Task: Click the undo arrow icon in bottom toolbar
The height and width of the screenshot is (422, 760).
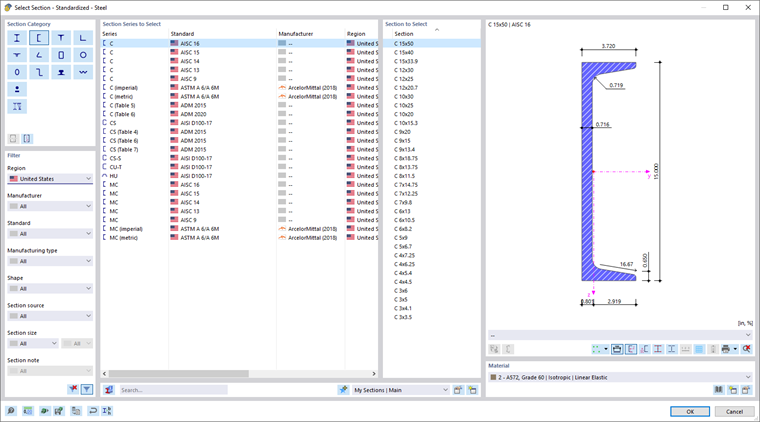Action: [x=93, y=411]
